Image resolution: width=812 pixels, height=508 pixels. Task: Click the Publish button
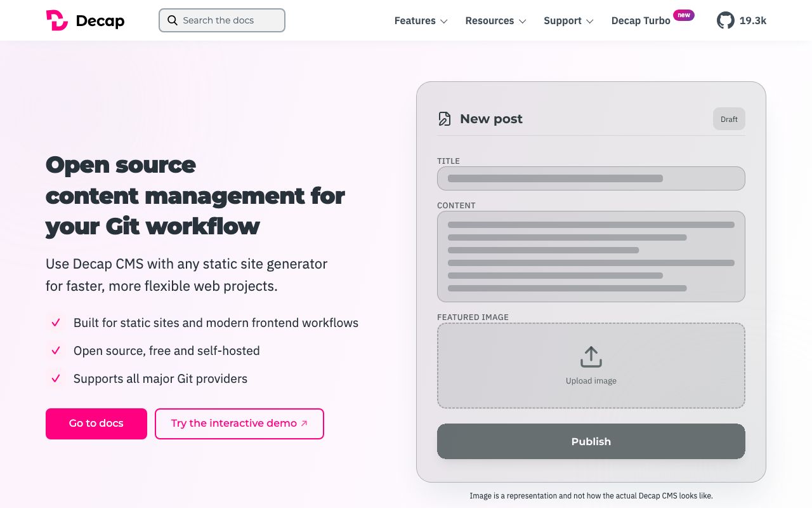(591, 441)
